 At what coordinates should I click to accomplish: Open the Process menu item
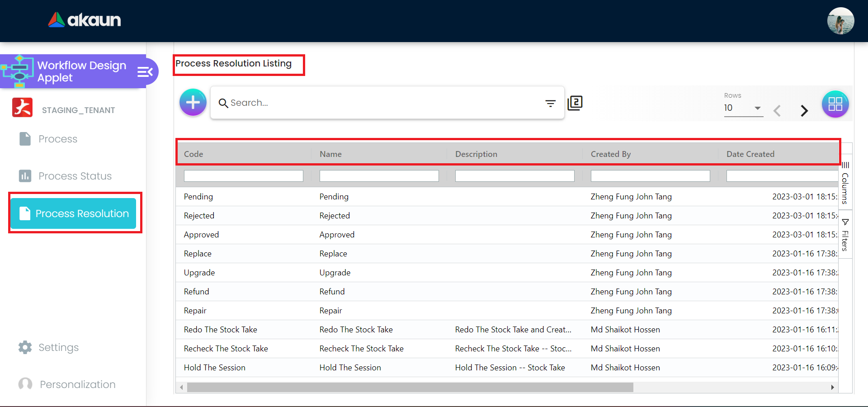coord(58,139)
